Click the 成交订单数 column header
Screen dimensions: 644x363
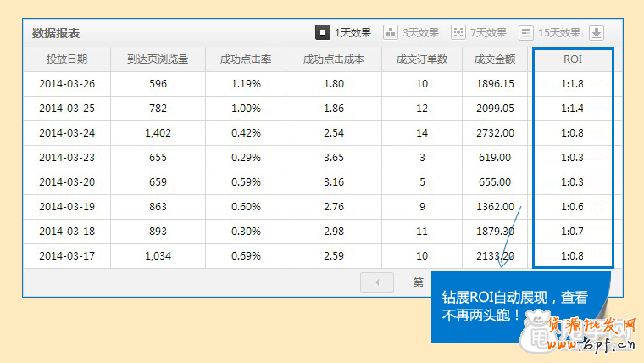coord(422,59)
